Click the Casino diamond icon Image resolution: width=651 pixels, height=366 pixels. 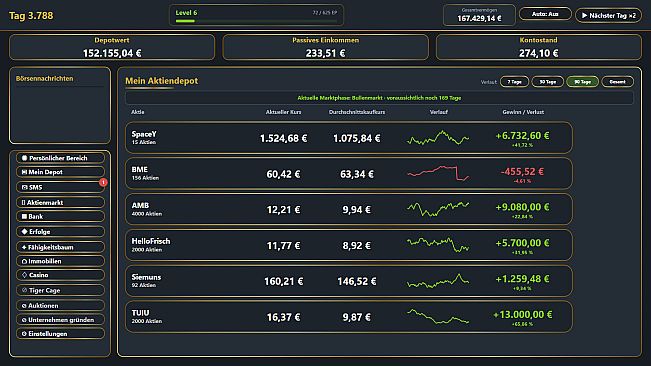(x=24, y=275)
